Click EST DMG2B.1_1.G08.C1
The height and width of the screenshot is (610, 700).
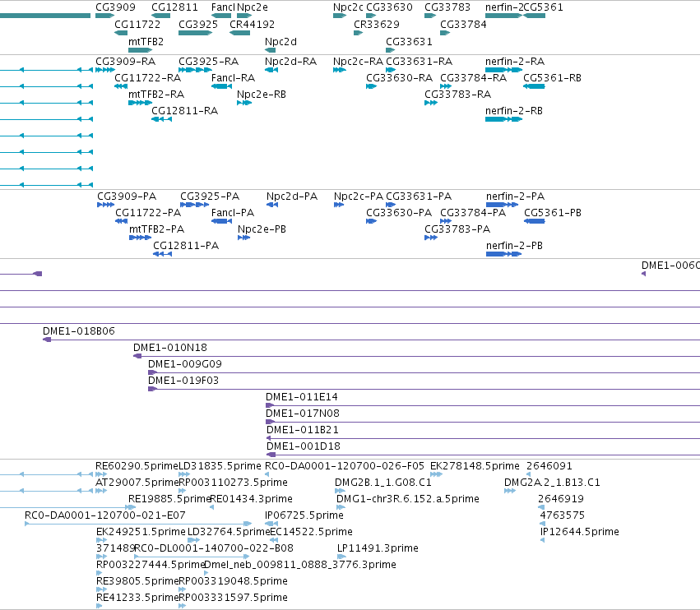click(x=340, y=491)
